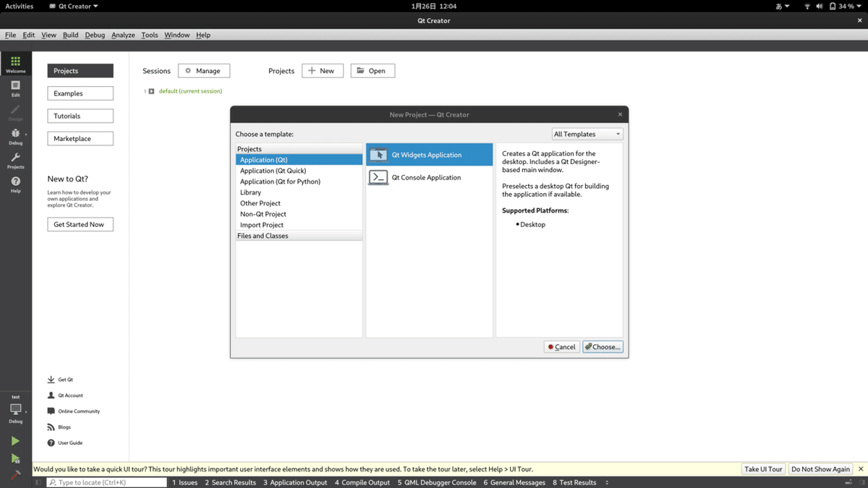
Task: Open User Guide link
Action: click(x=65, y=442)
